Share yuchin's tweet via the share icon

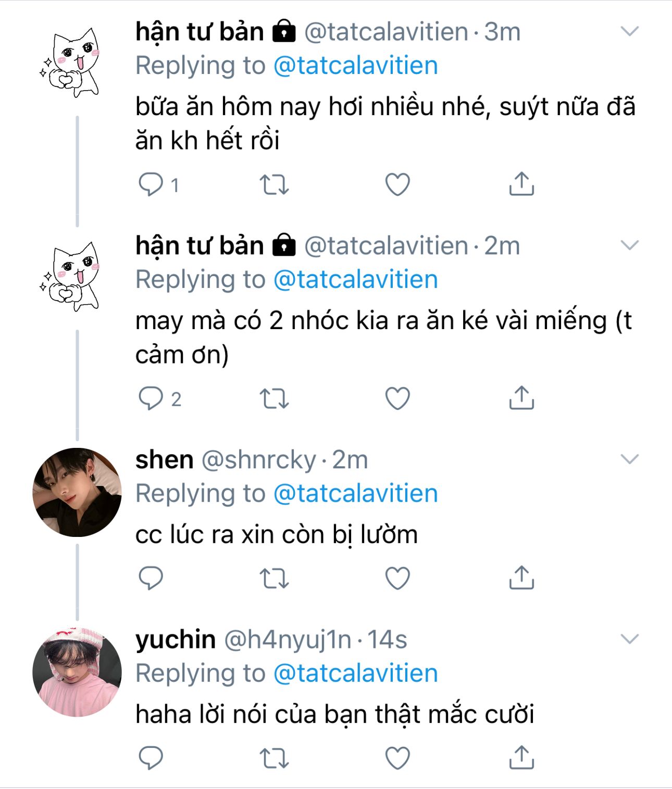click(521, 758)
